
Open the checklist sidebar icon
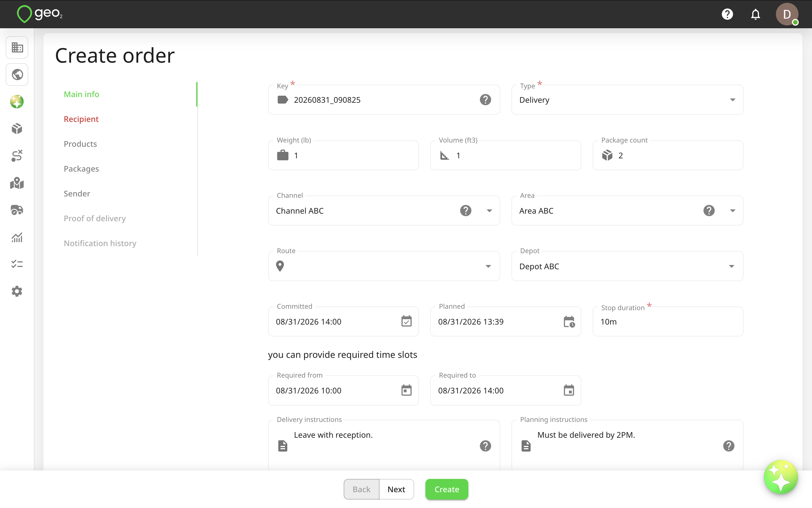(x=17, y=264)
